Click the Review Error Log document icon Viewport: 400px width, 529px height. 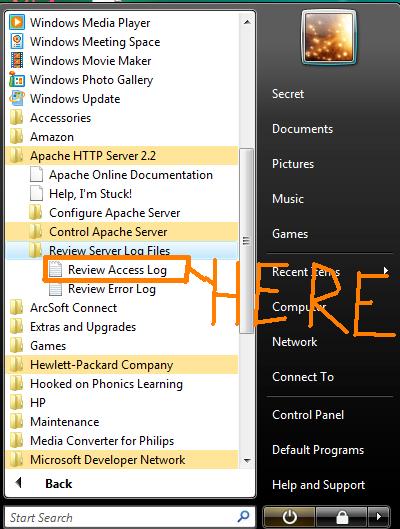[x=55, y=288]
